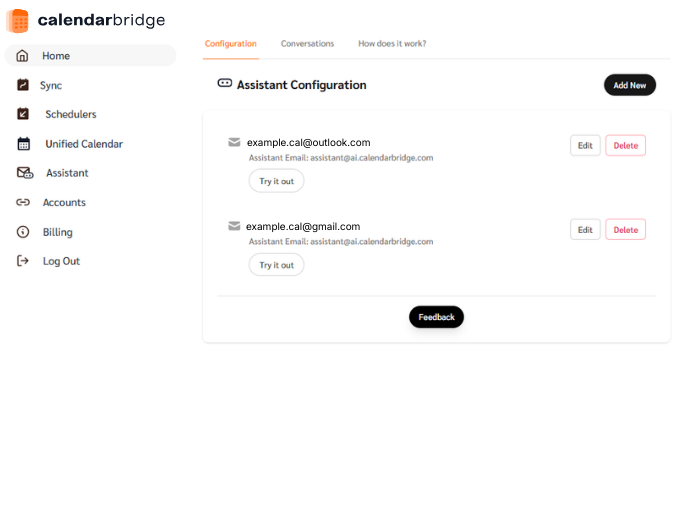700x527 pixels.
Task: Click envelope icon beside example.cal@outlook.com
Action: (234, 142)
